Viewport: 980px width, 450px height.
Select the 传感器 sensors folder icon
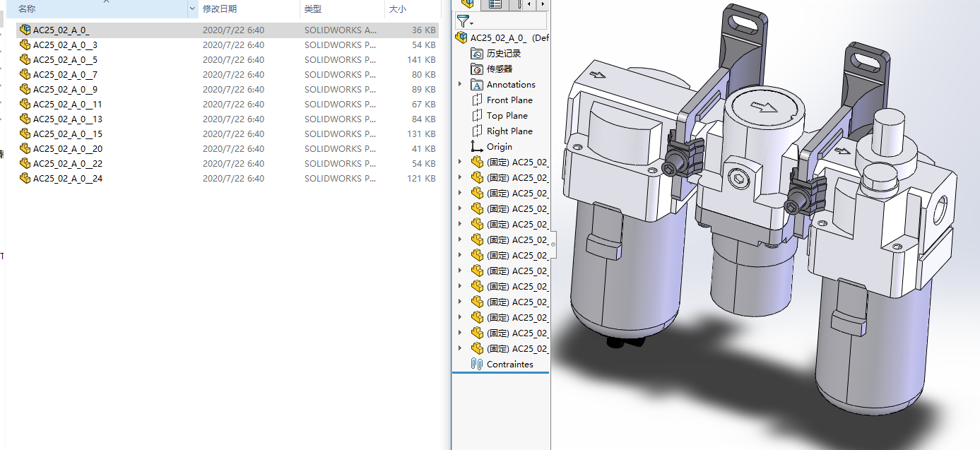477,69
